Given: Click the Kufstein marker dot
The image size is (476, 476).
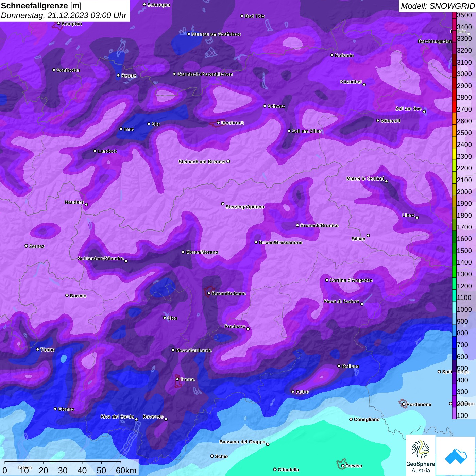Looking at the screenshot, I should pyautogui.click(x=332, y=55).
